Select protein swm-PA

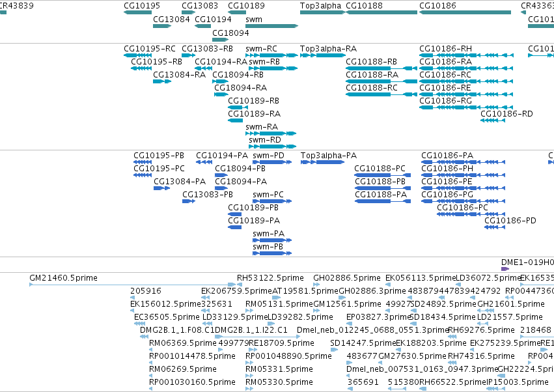tap(272, 240)
